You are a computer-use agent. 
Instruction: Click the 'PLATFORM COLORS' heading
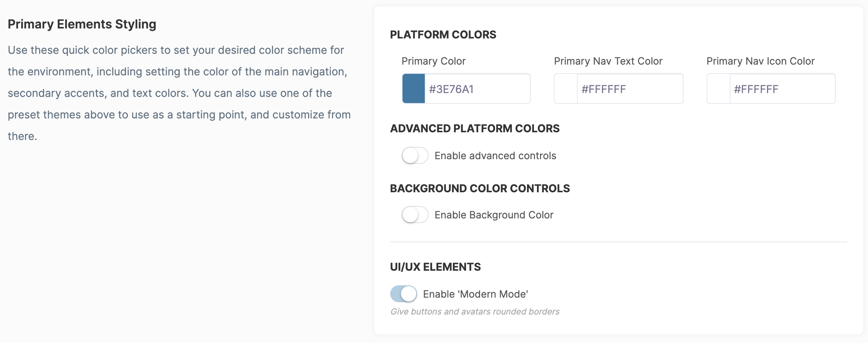pyautogui.click(x=443, y=35)
